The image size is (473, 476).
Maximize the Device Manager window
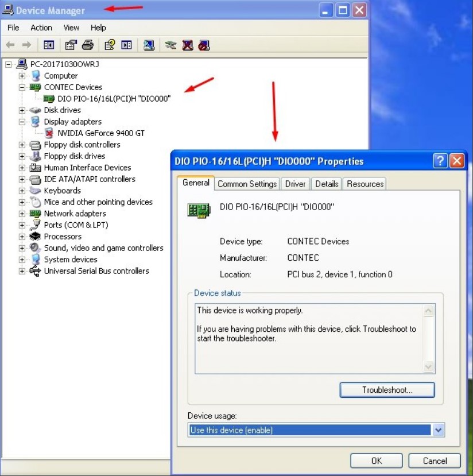[x=343, y=11]
